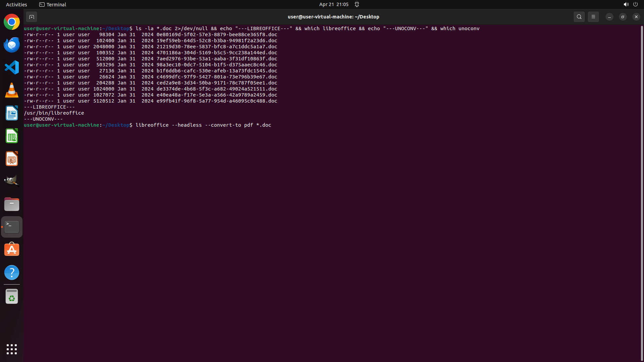Open the Trash folder

coord(12,297)
